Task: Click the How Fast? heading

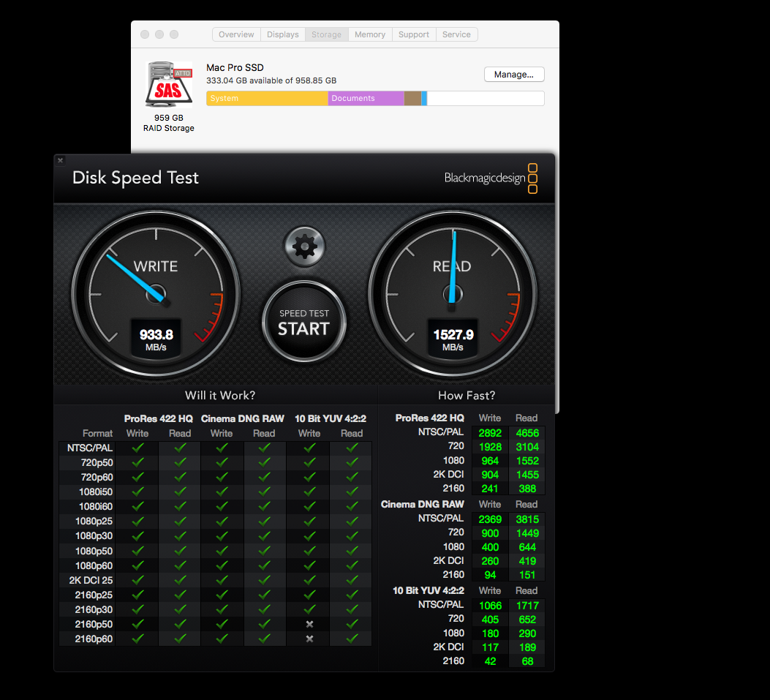Action: tap(467, 396)
